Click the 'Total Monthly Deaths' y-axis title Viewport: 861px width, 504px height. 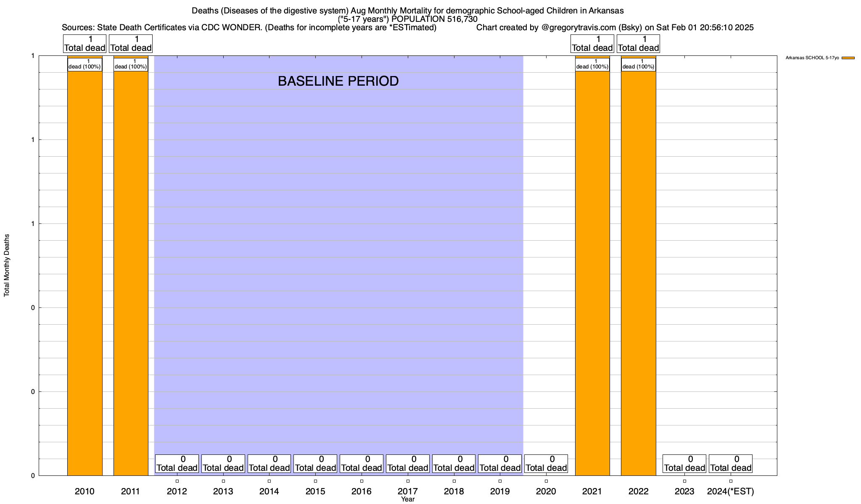point(7,265)
